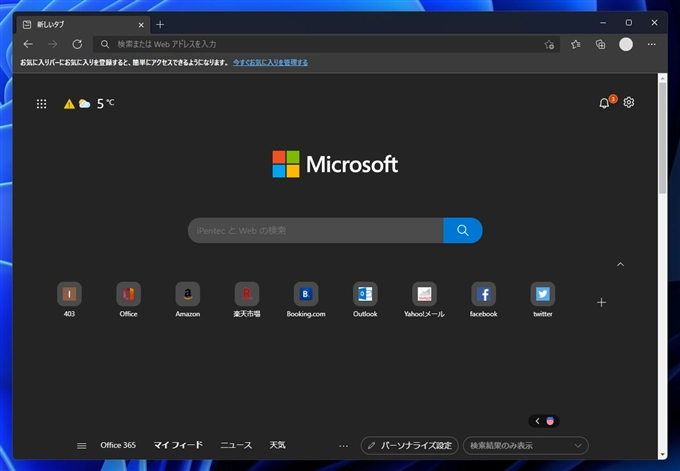Open page settings gear icon
Viewport: 680px width, 471px height.
click(629, 103)
